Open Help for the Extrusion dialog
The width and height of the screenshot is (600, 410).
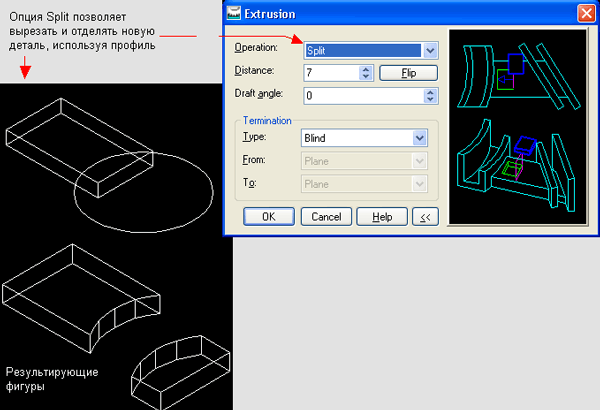point(381,216)
